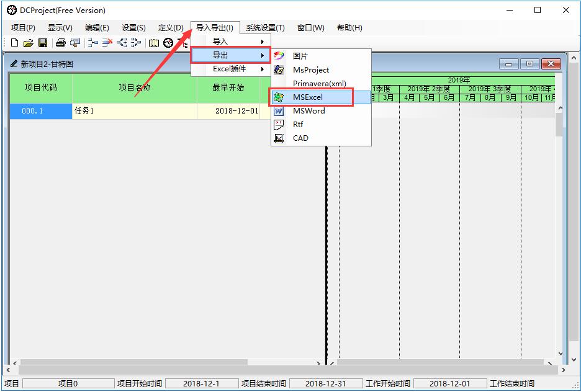
Task: Export to CAD format
Action: (301, 138)
